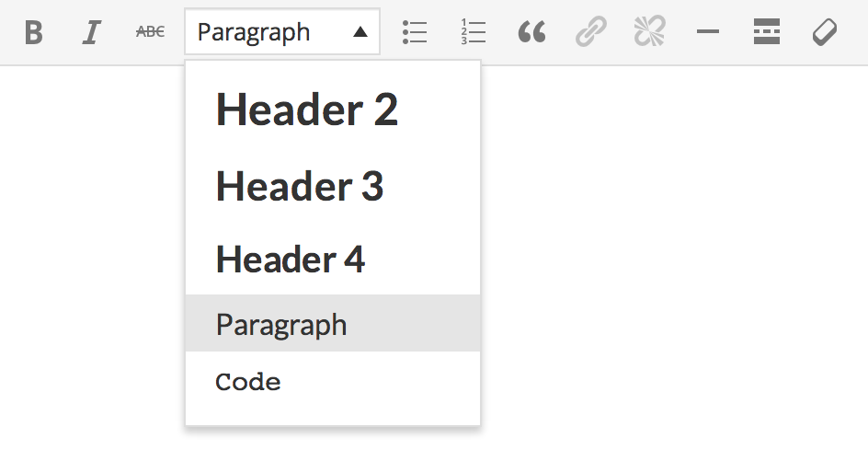
Task: Click the Paragraph format select box label
Action: [x=254, y=32]
